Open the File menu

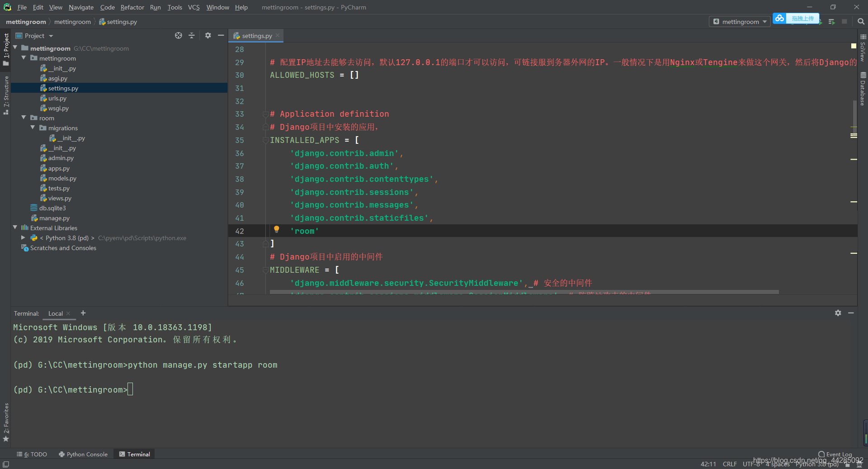22,7
